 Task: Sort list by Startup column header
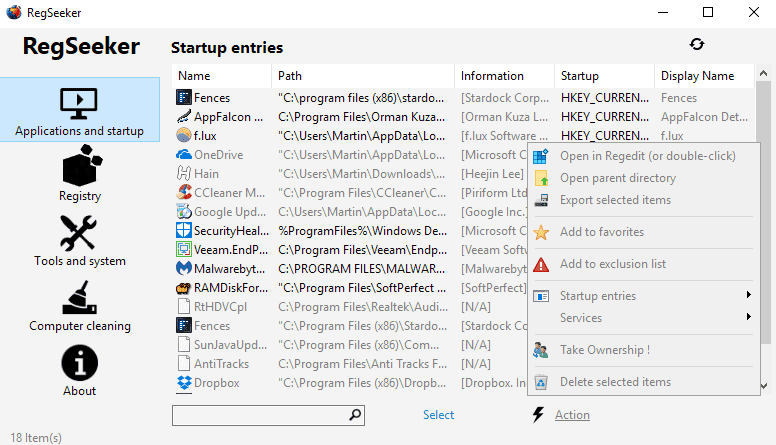[x=604, y=76]
